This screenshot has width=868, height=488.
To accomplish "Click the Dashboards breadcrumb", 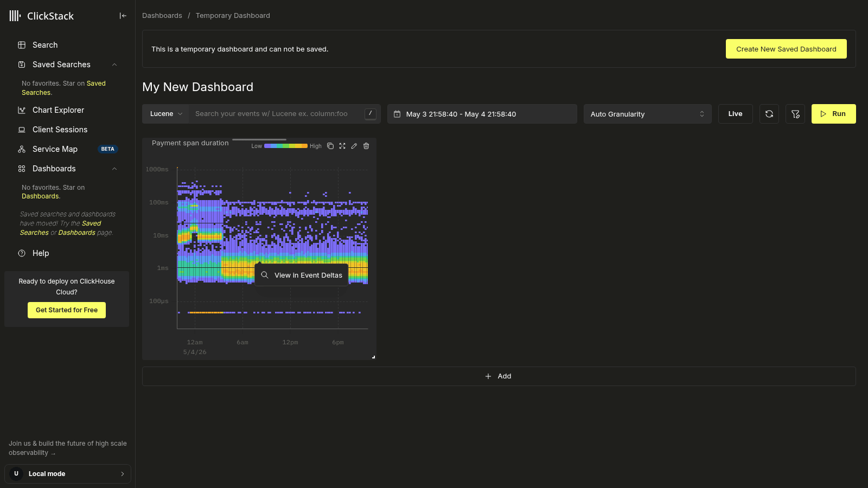I will click(162, 16).
